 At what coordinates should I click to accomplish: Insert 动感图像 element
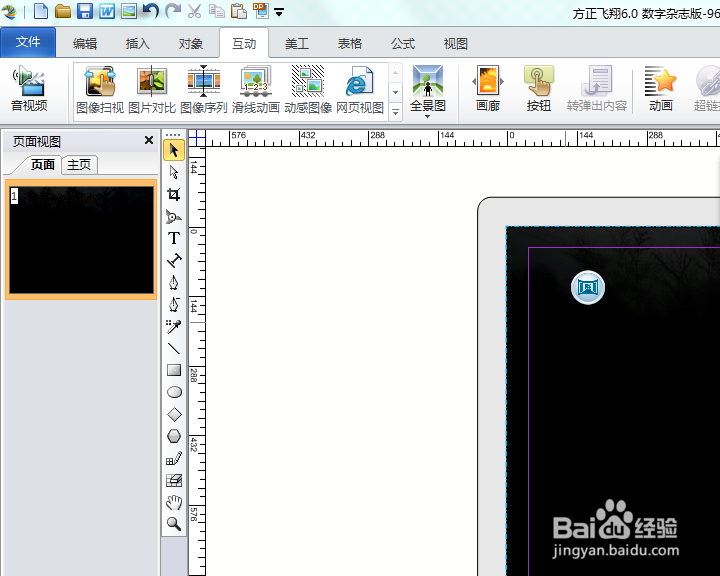(308, 90)
